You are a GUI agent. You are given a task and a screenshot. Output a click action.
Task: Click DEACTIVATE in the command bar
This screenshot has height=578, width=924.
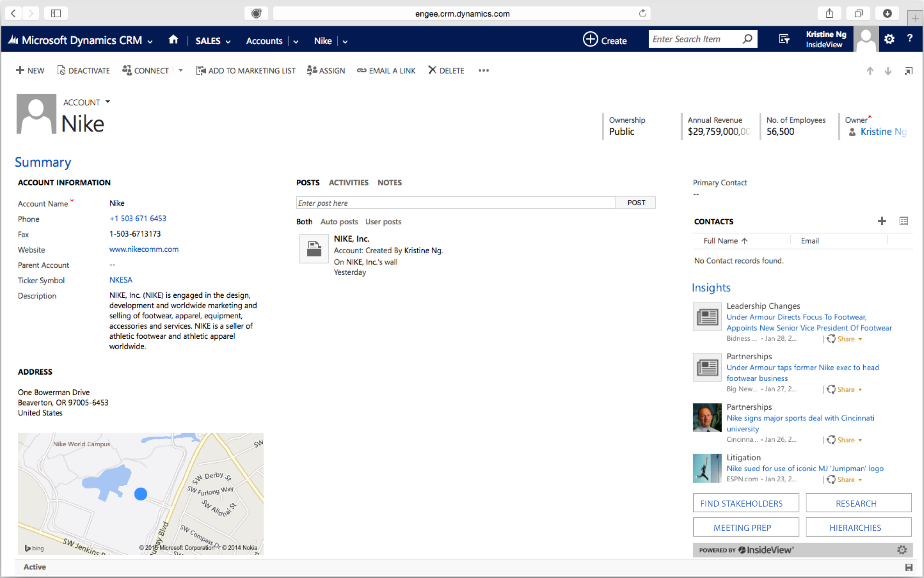[83, 70]
